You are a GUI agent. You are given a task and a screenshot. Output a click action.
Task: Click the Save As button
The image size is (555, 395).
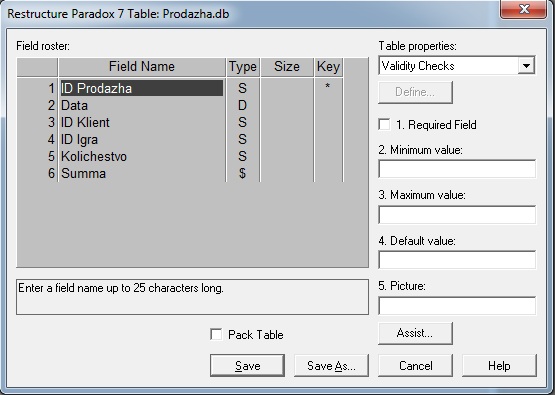pos(331,365)
